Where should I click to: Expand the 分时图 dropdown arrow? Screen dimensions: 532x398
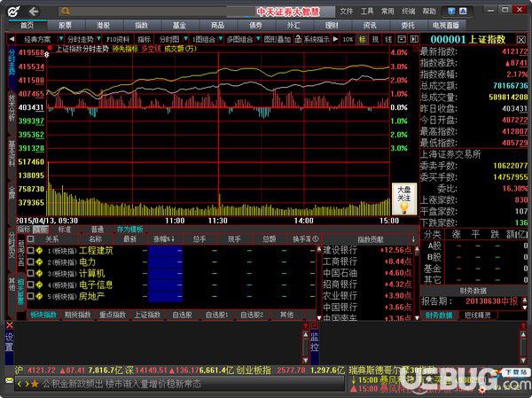[x=185, y=39]
